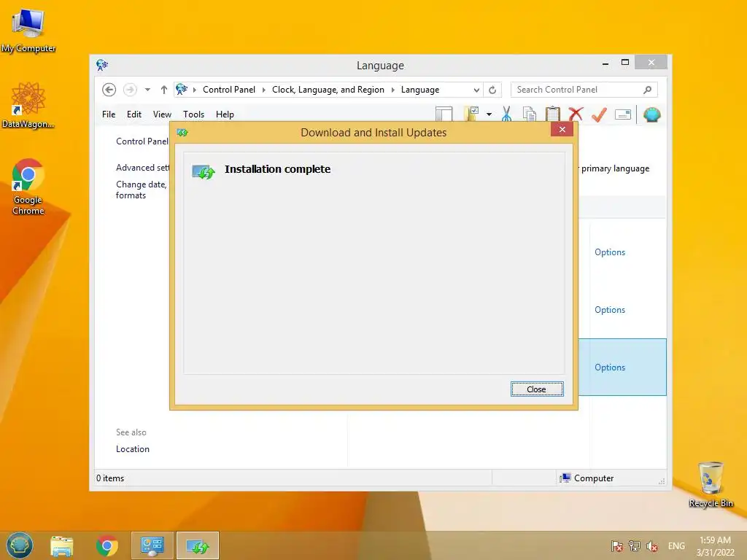Click the address bar language location icon

182,89
